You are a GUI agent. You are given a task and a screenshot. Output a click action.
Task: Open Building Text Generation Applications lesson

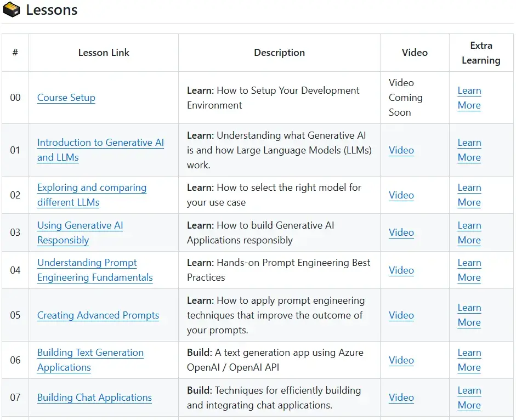click(90, 353)
